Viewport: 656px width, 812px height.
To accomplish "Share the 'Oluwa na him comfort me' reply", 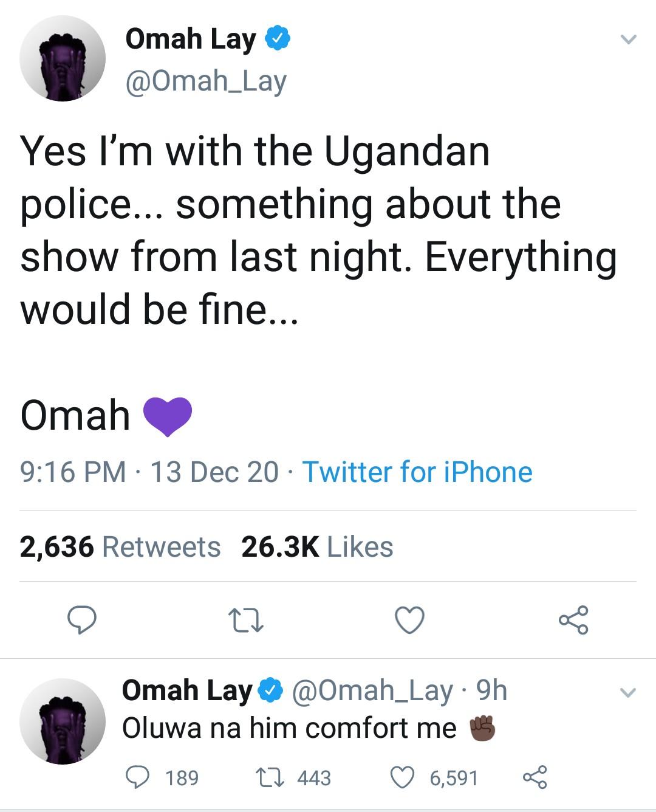I will pos(535,777).
